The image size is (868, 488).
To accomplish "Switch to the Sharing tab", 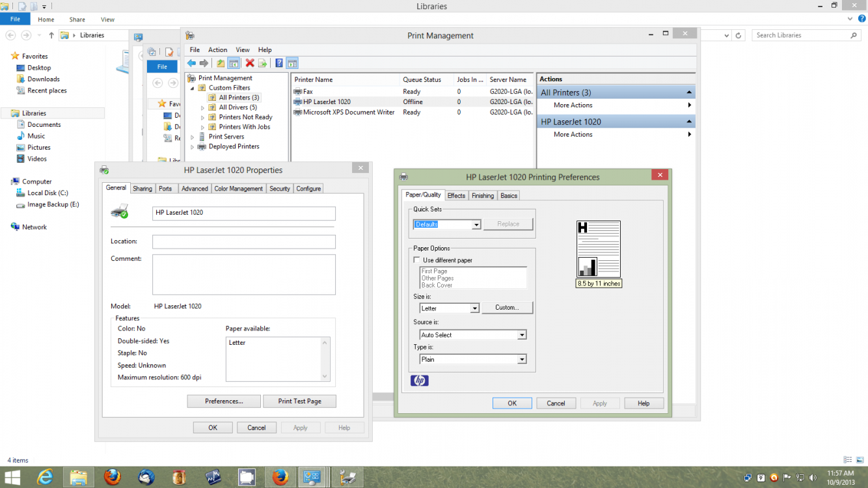I will [x=142, y=189].
